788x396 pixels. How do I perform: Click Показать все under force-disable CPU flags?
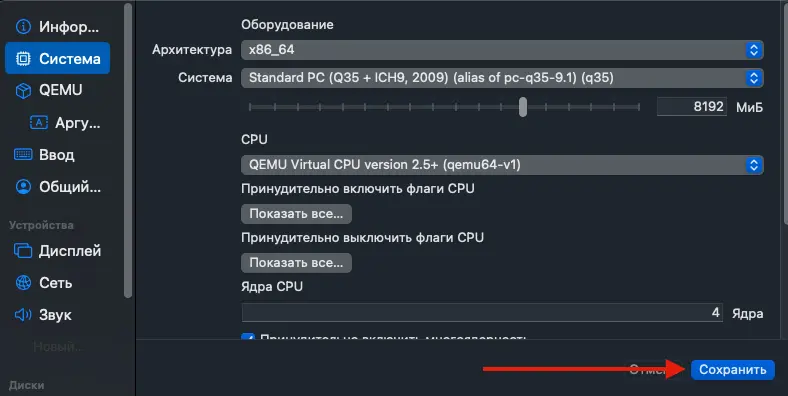pos(297,263)
